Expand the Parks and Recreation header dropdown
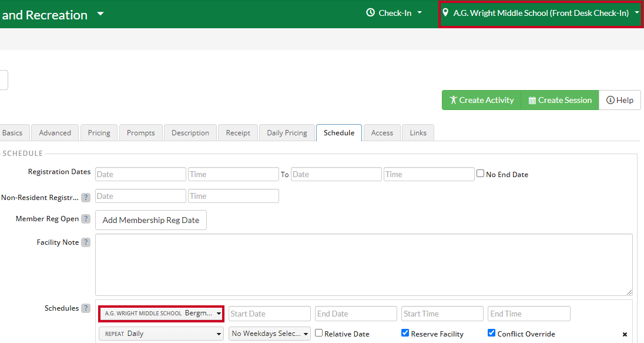 100,14
